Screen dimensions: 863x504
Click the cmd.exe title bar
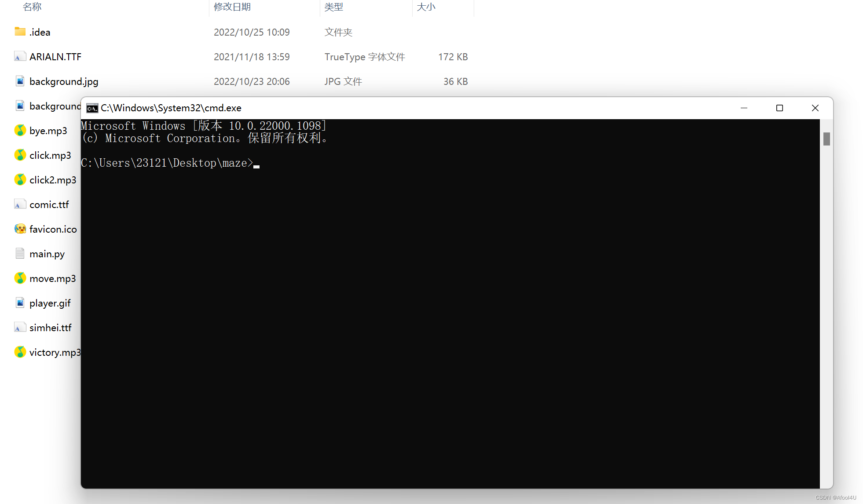point(456,108)
